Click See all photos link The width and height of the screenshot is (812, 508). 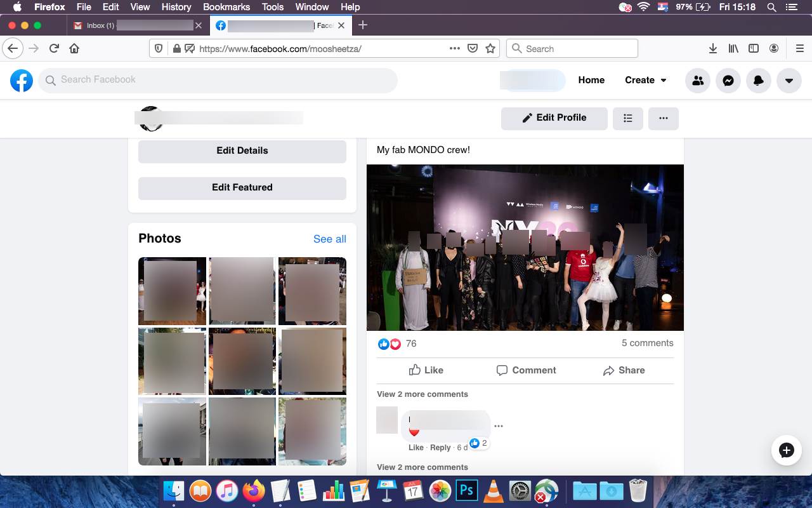click(330, 239)
